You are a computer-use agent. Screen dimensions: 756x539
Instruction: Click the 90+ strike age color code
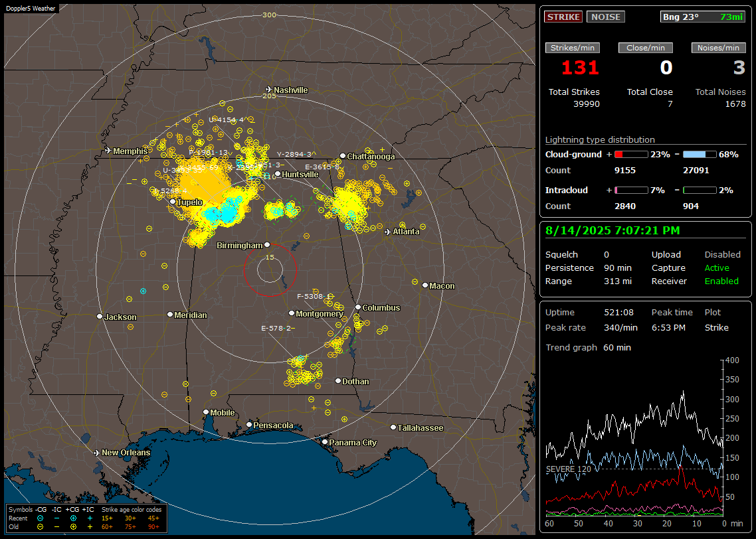[153, 527]
